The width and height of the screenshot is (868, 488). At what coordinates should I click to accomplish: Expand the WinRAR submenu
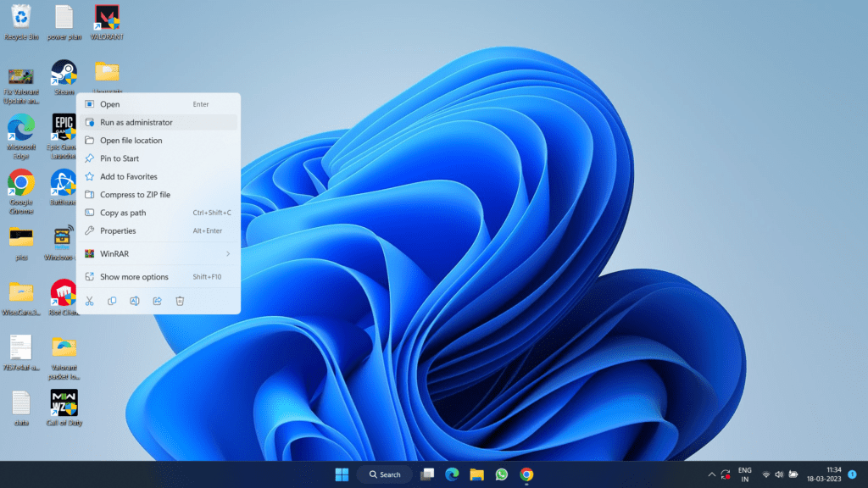point(159,253)
